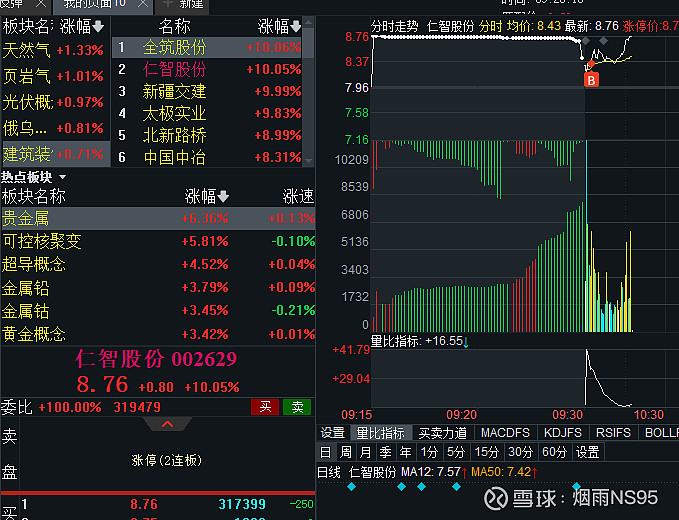Click the 量比指标 +16.55 readout
The height and width of the screenshot is (520, 679).
419,341
